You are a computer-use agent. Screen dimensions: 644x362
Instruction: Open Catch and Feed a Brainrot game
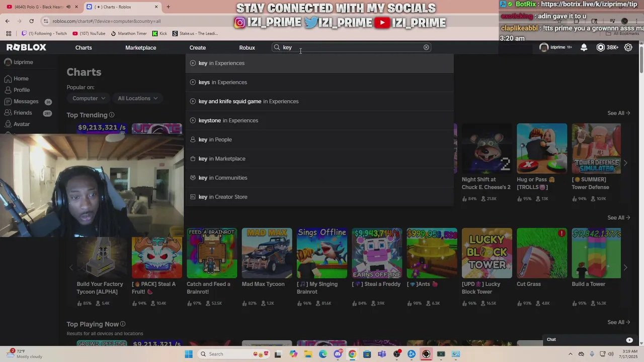pyautogui.click(x=212, y=253)
